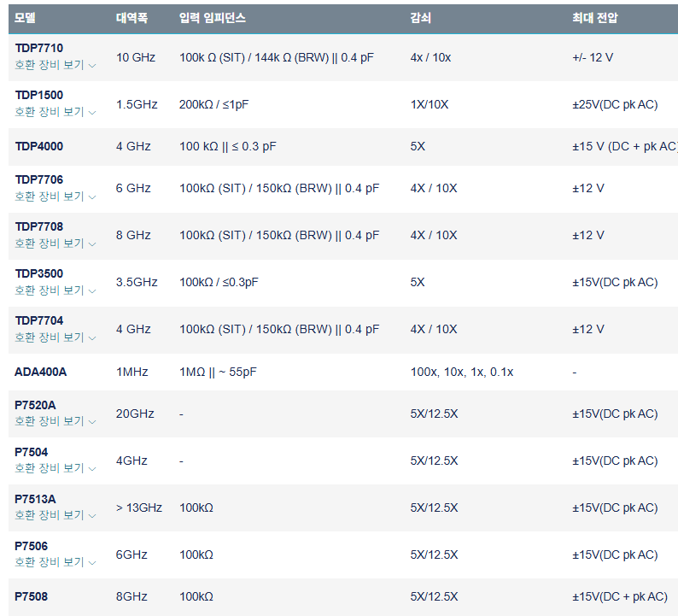Click the 모델 column header
This screenshot has width=678, height=616.
(25, 18)
